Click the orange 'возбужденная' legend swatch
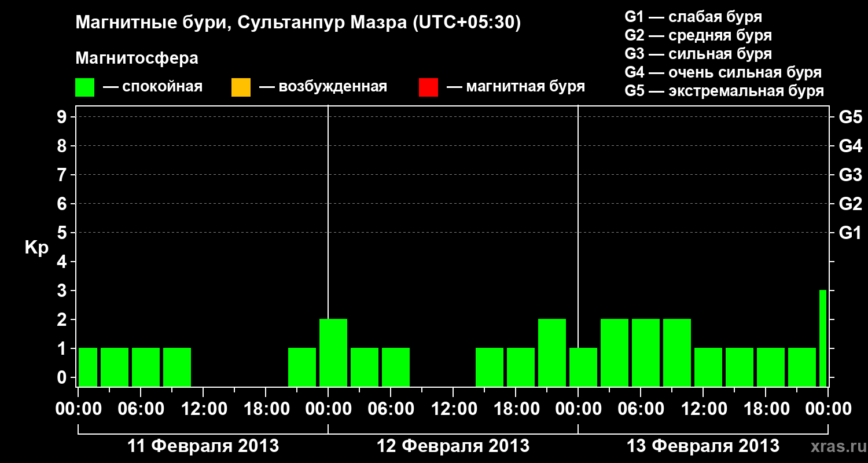Screen dimensions: 868x463 (x=241, y=87)
